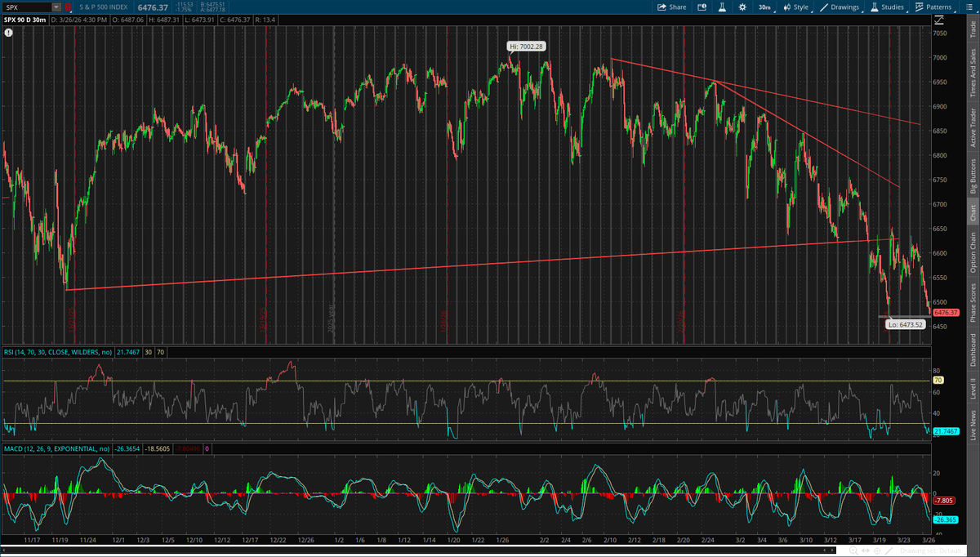The width and height of the screenshot is (980, 557).
Task: Click the SPX symbol input field
Action: pyautogui.click(x=27, y=7)
